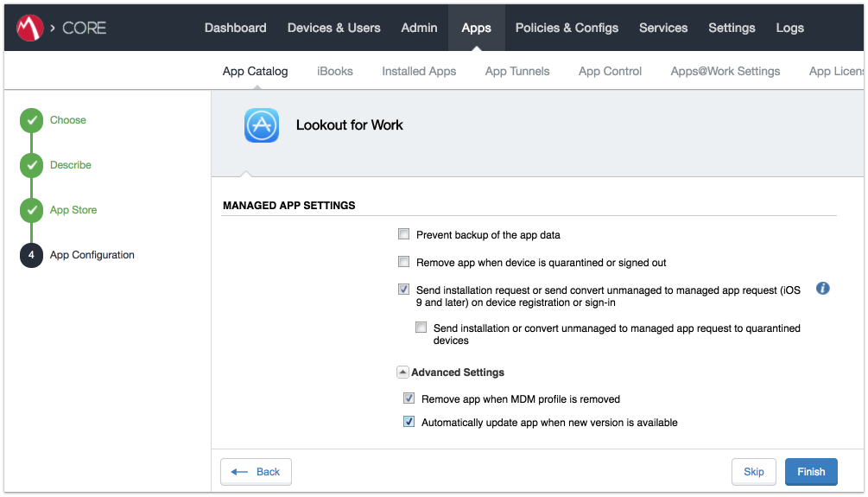Image resolution: width=868 pixels, height=497 pixels.
Task: Open the Logs menu
Action: [x=790, y=28]
